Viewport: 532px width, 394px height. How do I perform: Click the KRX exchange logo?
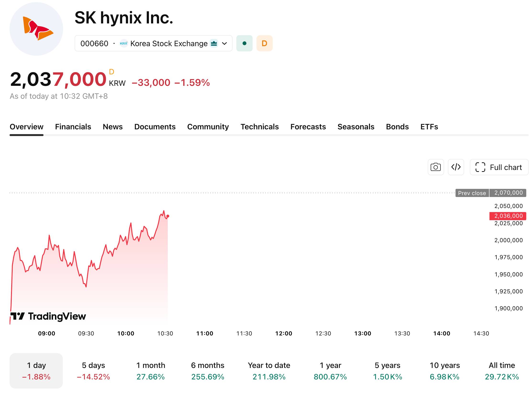(124, 43)
